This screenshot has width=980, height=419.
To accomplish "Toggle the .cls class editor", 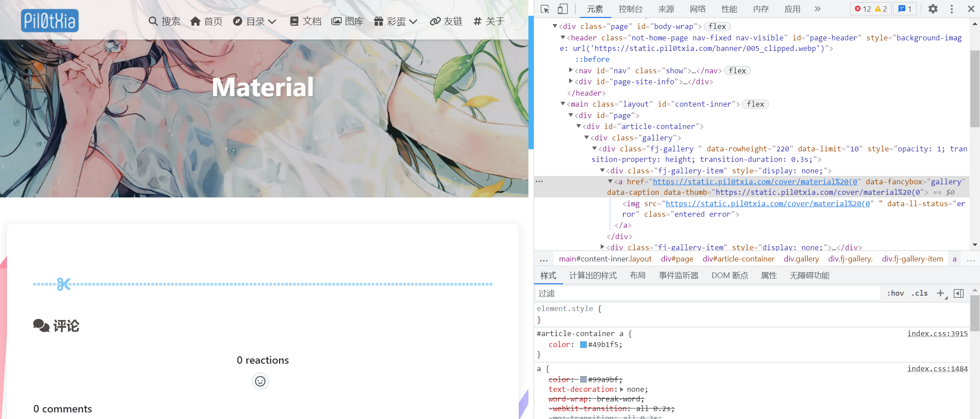I will [x=919, y=293].
